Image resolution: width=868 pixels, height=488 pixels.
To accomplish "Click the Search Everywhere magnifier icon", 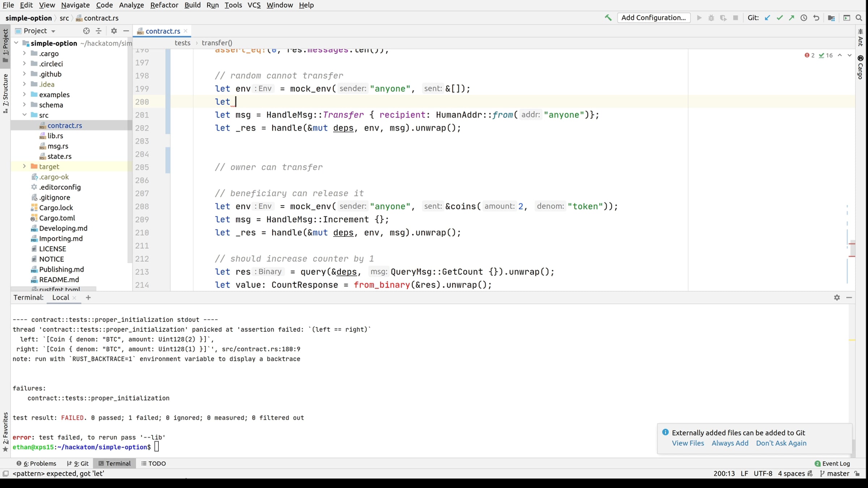I will pyautogui.click(x=859, y=18).
